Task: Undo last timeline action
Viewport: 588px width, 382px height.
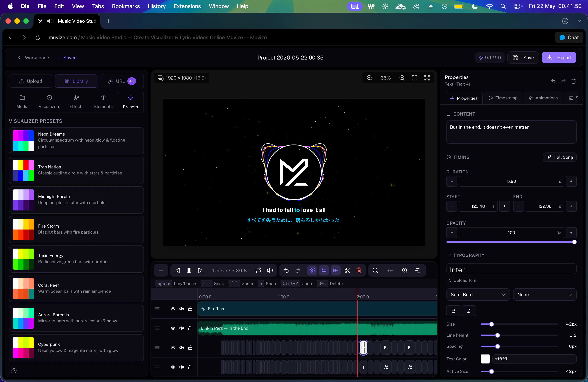Action: 286,270
